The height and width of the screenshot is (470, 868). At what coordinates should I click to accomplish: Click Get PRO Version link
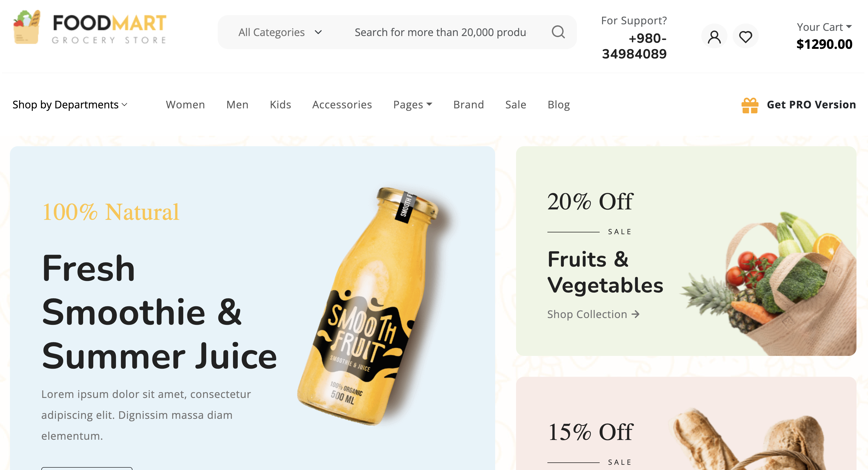pos(811,105)
